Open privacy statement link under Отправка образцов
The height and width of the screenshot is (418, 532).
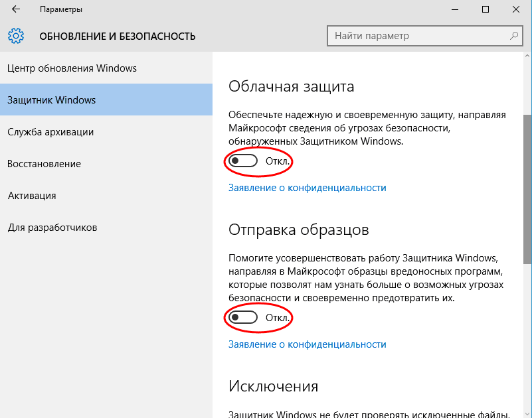[x=307, y=344]
